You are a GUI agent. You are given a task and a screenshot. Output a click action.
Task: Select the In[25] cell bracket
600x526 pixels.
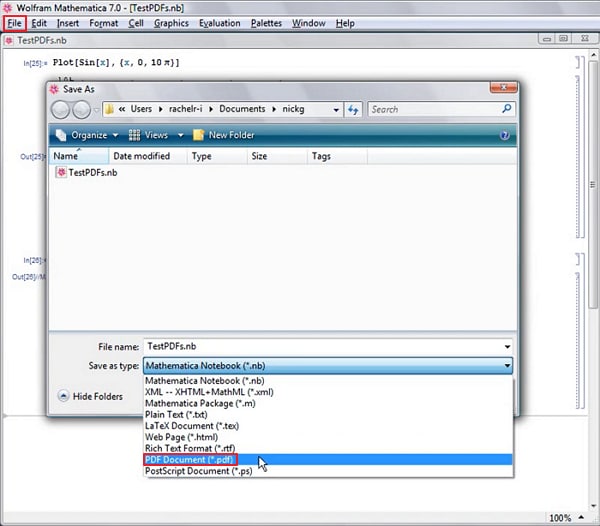(x=578, y=62)
